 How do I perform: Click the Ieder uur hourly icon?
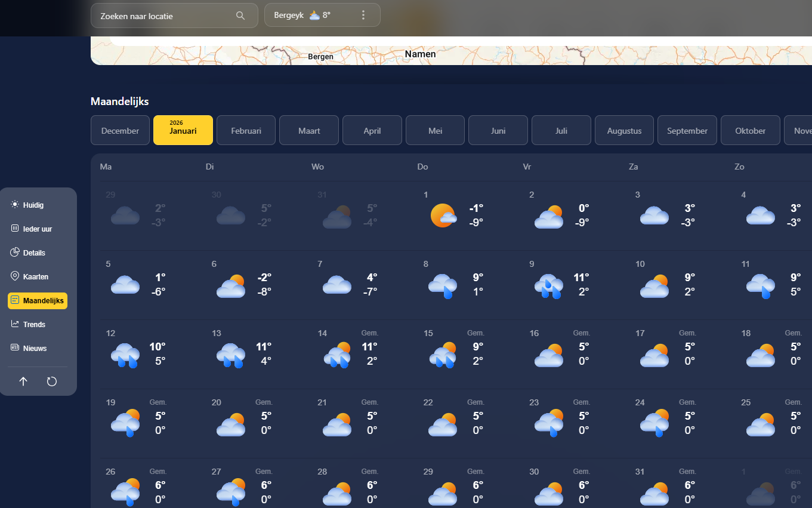tap(15, 229)
